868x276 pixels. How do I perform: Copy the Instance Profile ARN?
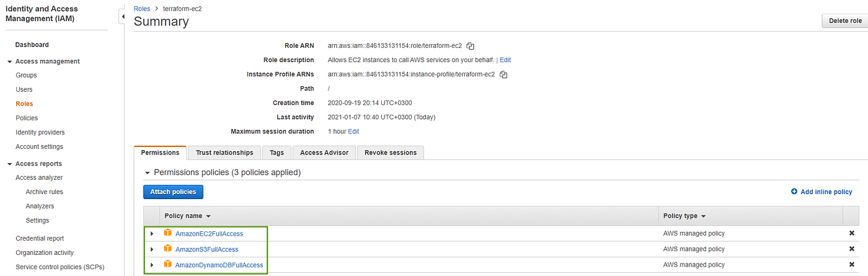(503, 74)
